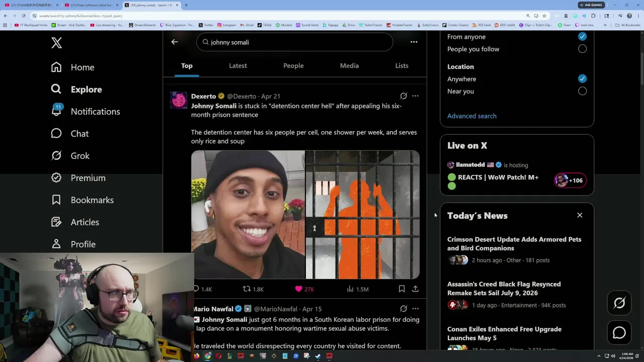Open the Dexerto account name link
Screen dimensions: 644x362
pyautogui.click(x=203, y=96)
